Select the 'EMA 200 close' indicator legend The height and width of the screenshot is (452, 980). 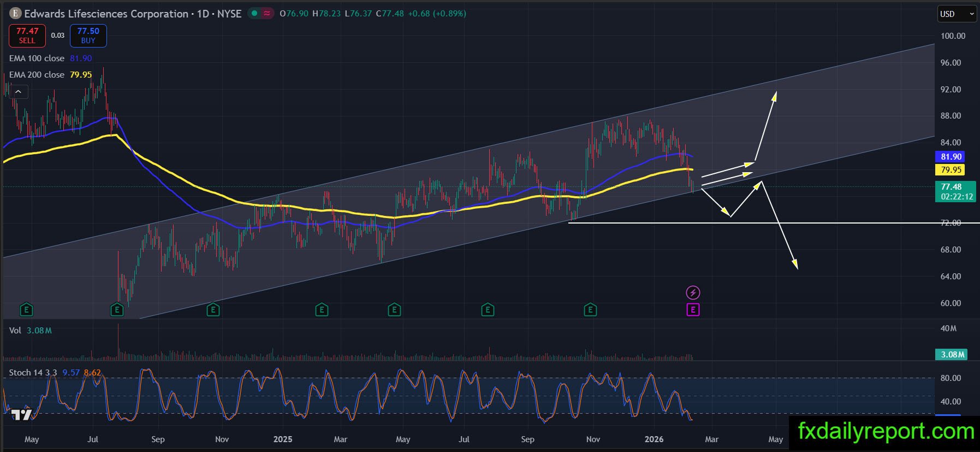(x=37, y=74)
